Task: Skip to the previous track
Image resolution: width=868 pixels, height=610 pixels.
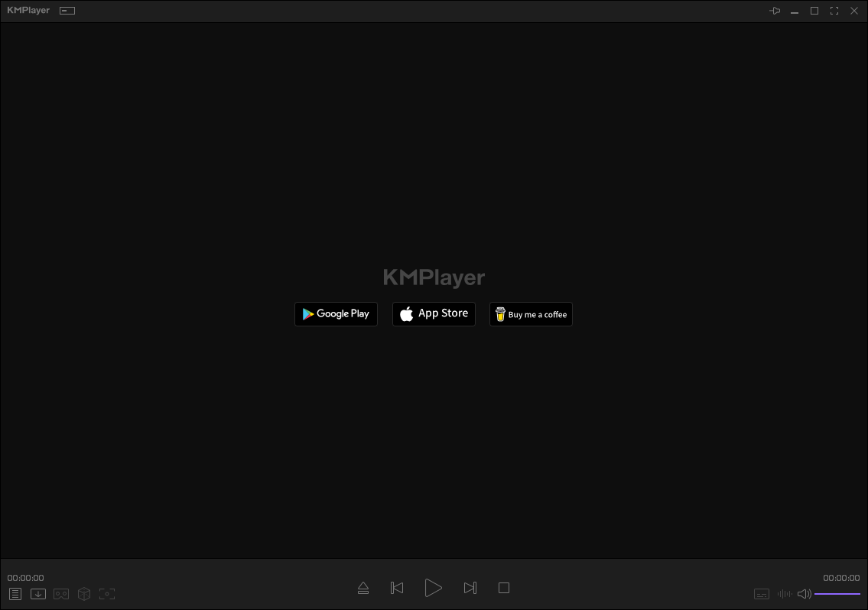Action: coord(397,587)
